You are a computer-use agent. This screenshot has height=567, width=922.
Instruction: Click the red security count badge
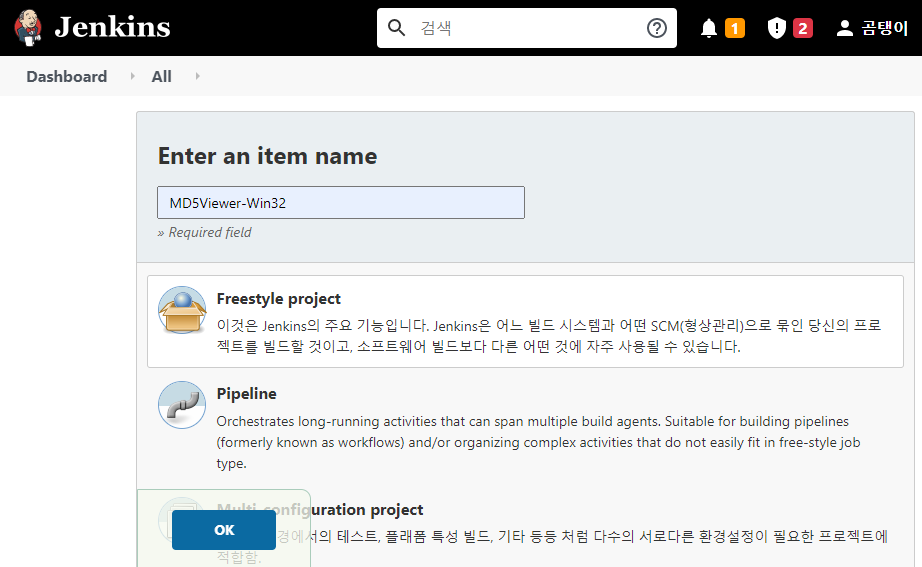coord(803,28)
